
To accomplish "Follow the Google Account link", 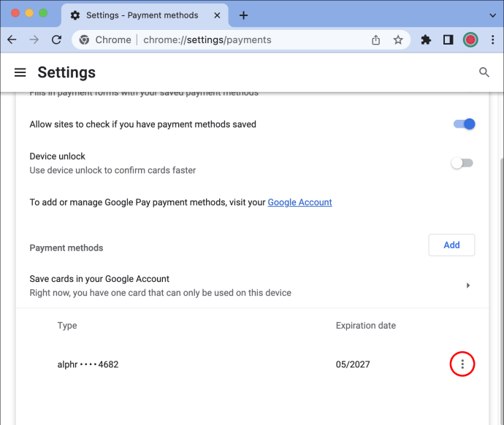I will click(x=299, y=202).
